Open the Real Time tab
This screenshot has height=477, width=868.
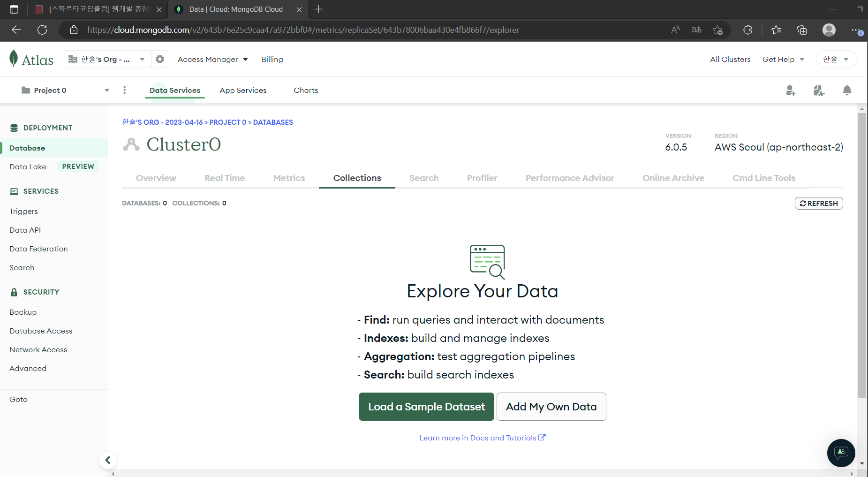[225, 178]
